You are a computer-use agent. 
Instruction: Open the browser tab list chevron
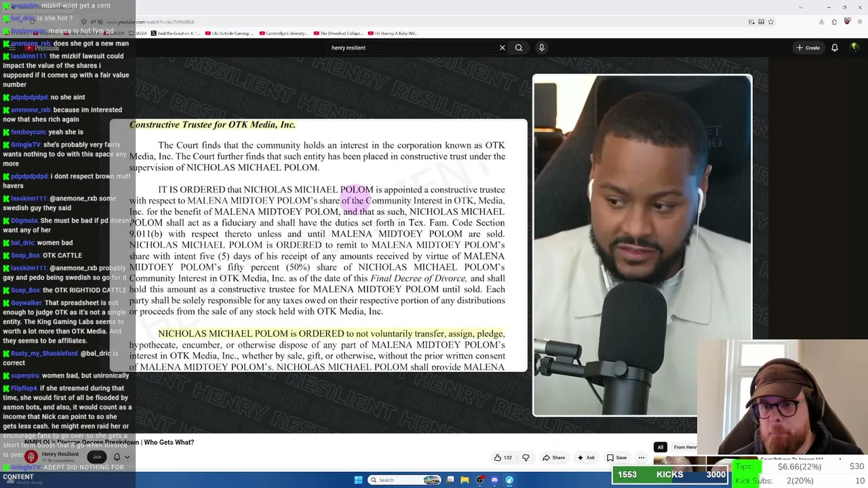[802, 7]
